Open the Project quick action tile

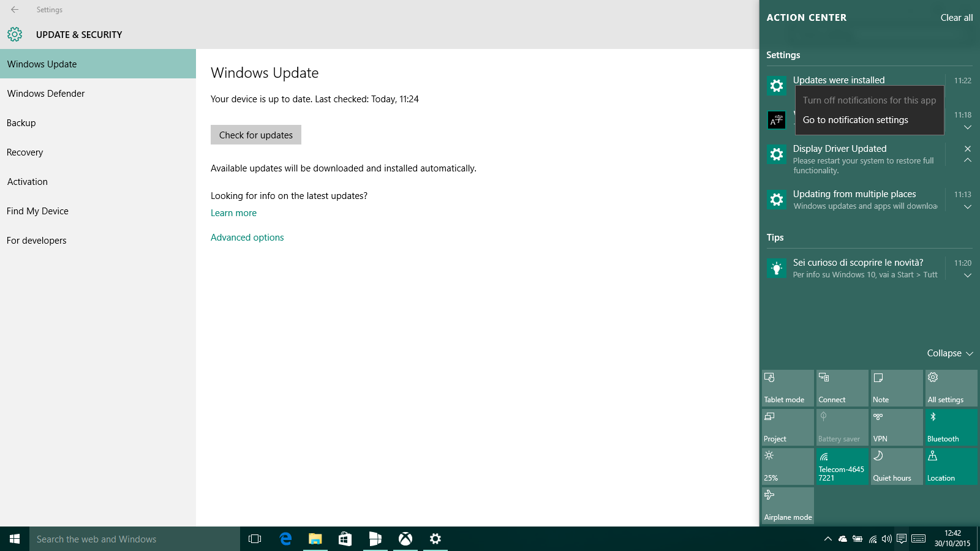pos(788,427)
